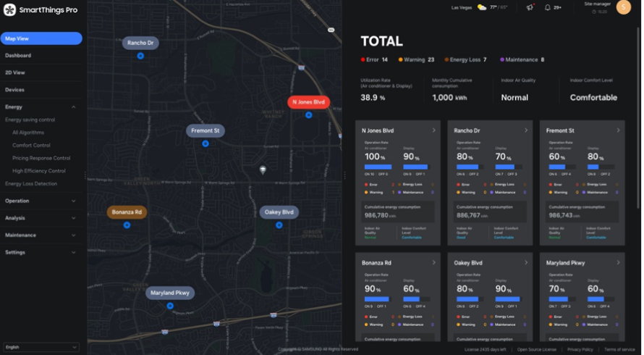This screenshot has width=644, height=355.
Task: Expand the Settings menu section
Action: [x=74, y=253]
